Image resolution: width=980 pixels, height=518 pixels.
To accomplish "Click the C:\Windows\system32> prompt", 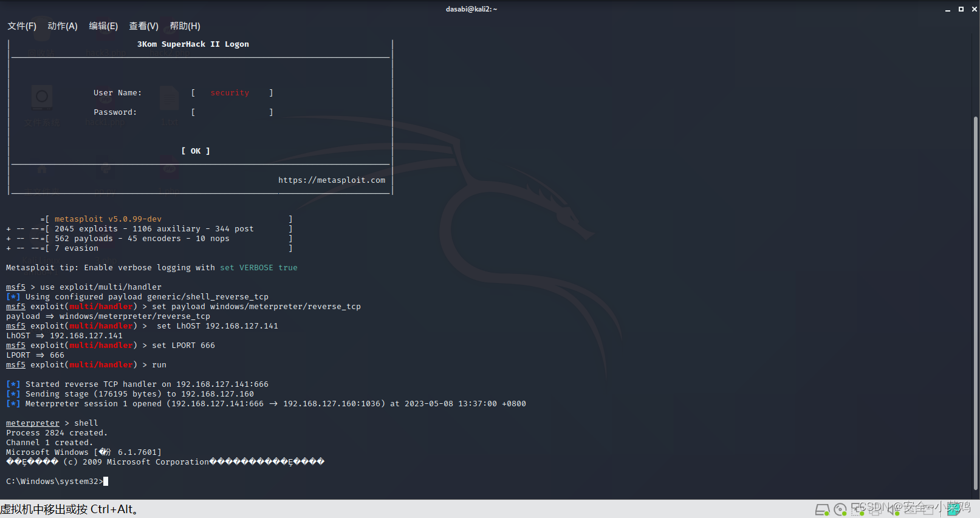I will [x=55, y=482].
